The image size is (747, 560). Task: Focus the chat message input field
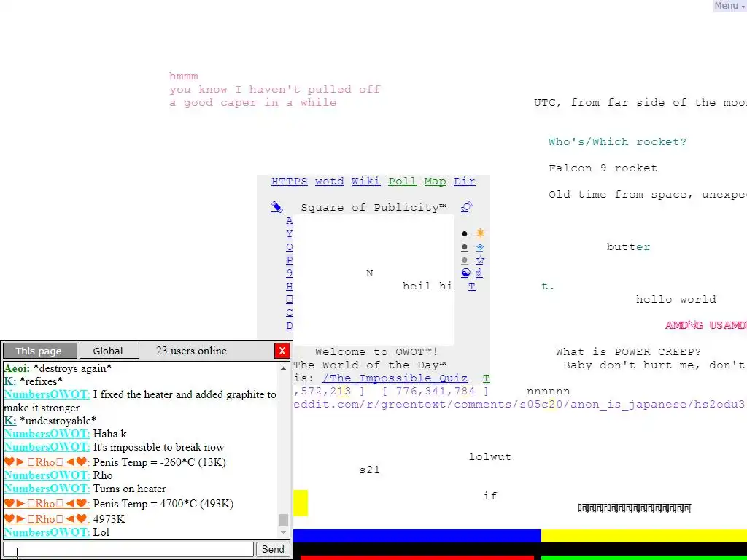128,549
